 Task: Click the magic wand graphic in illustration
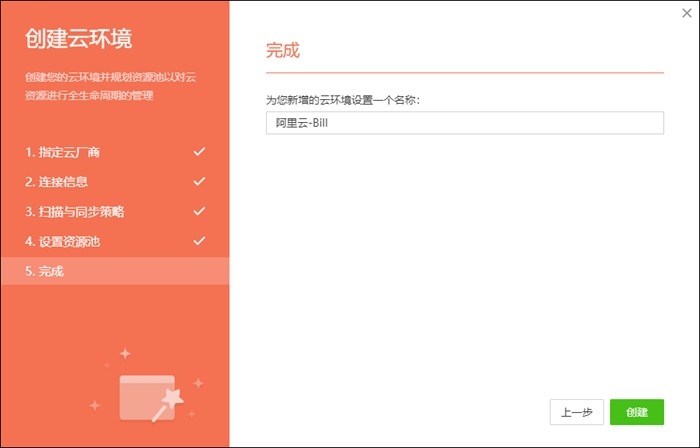[x=168, y=403]
